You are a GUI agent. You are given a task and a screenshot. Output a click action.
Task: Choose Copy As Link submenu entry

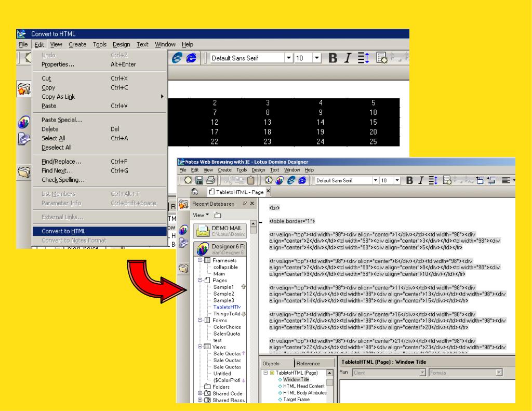coord(100,97)
